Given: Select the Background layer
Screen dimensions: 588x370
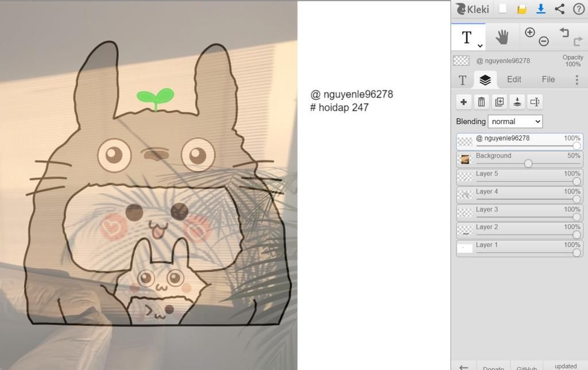Looking at the screenshot, I should 519,159.
